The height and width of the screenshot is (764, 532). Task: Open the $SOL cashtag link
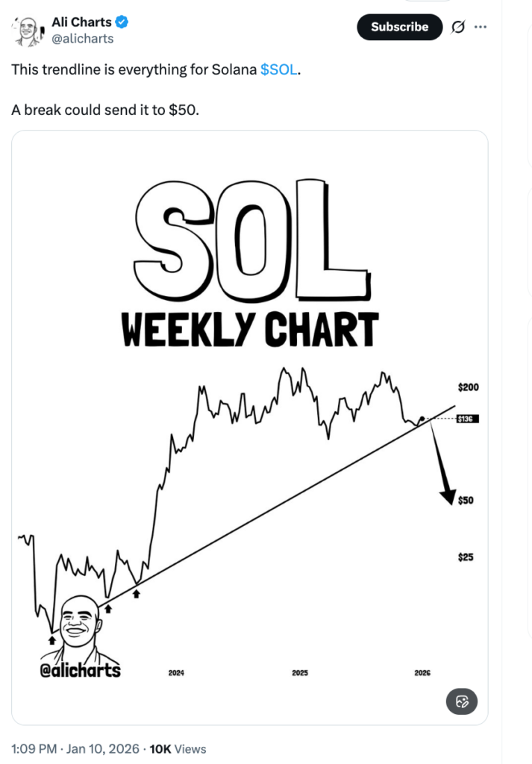coord(279,70)
